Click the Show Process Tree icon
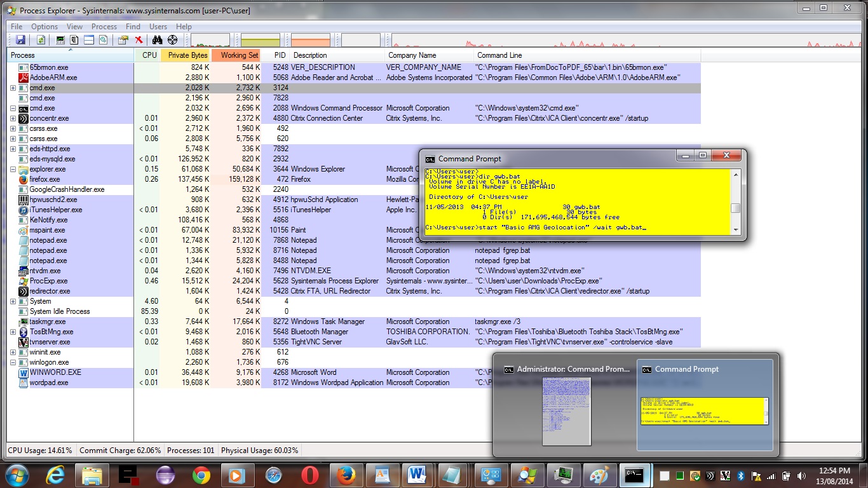The height and width of the screenshot is (488, 868). (74, 40)
